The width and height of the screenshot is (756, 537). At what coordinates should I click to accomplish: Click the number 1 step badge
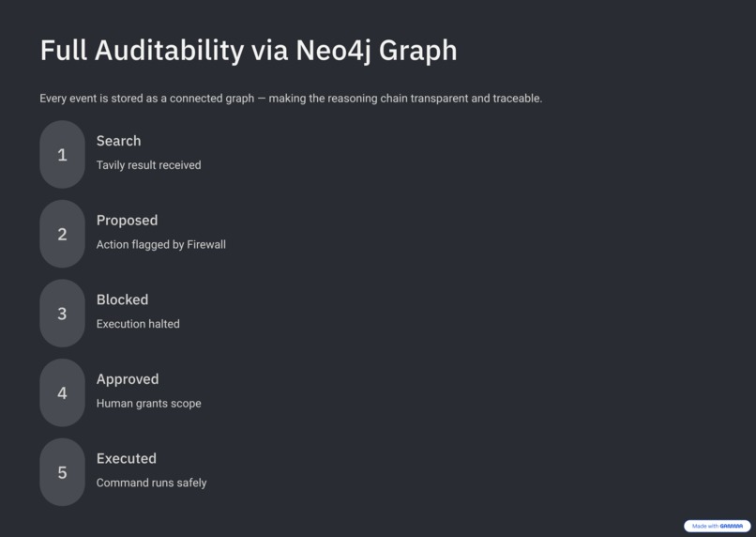pos(62,154)
